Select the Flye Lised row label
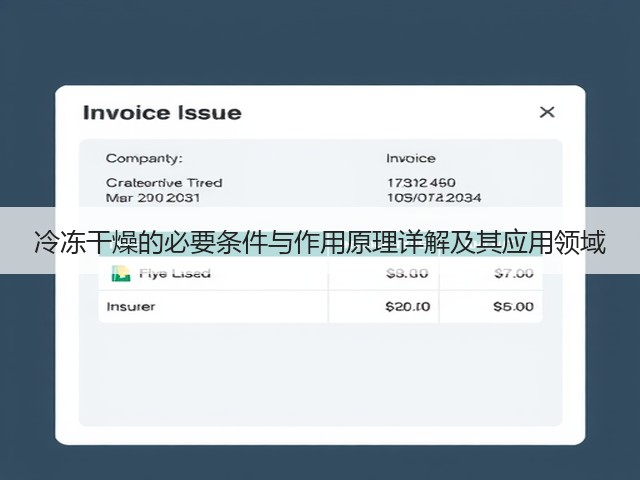This screenshot has height=480, width=640. tap(175, 273)
